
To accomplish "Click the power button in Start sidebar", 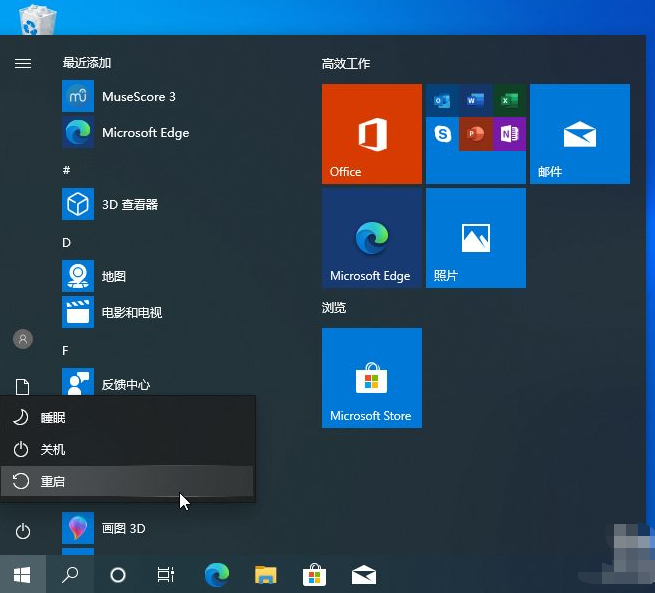I will click(22, 531).
